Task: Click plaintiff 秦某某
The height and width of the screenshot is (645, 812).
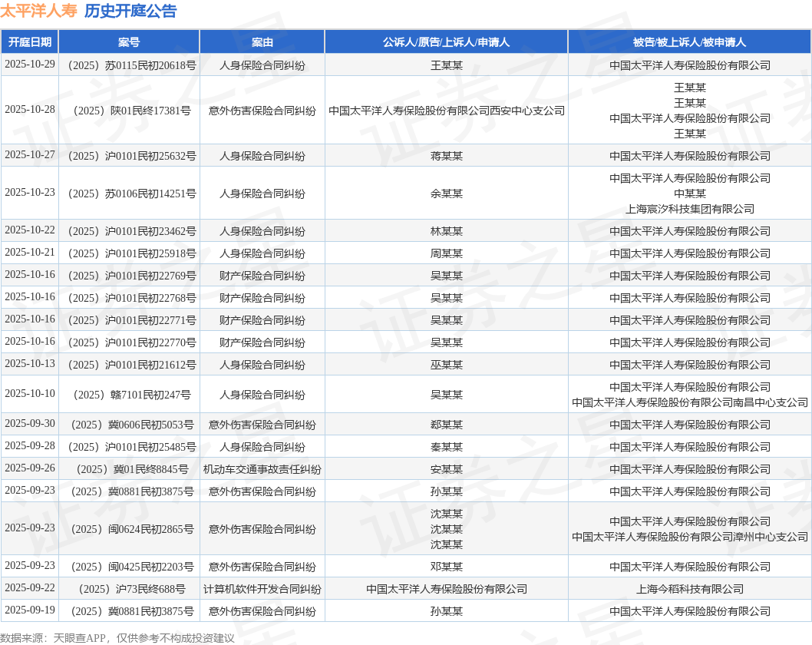Action: click(x=447, y=447)
